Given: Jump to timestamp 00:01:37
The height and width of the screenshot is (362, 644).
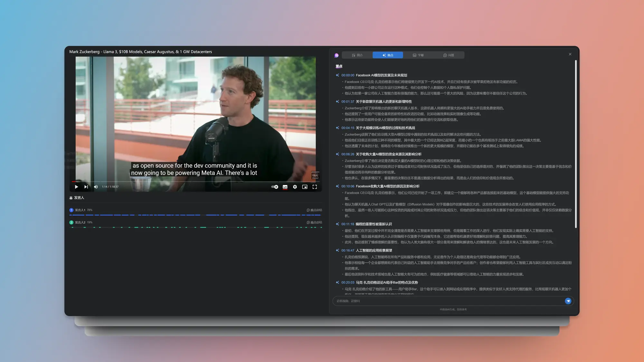Looking at the screenshot, I should 347,102.
